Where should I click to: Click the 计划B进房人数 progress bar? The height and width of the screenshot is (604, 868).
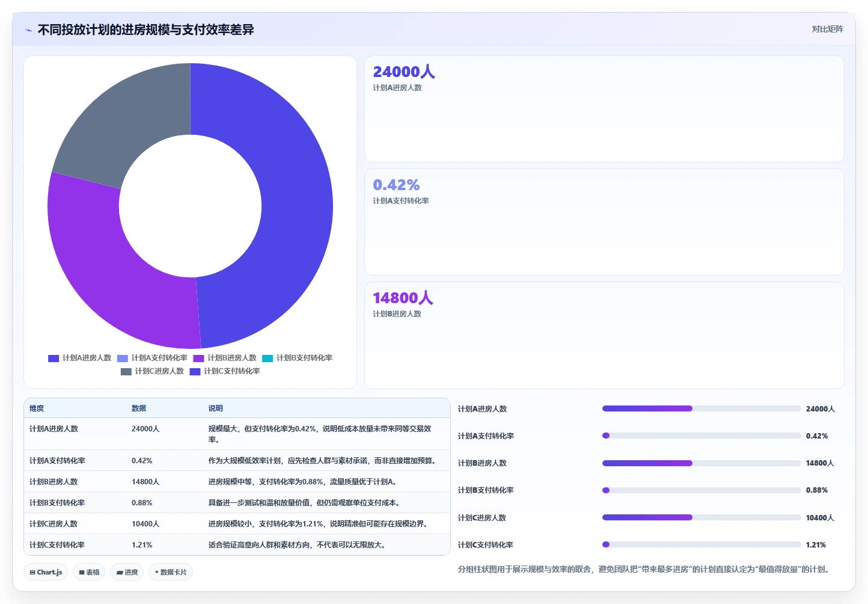coord(701,463)
